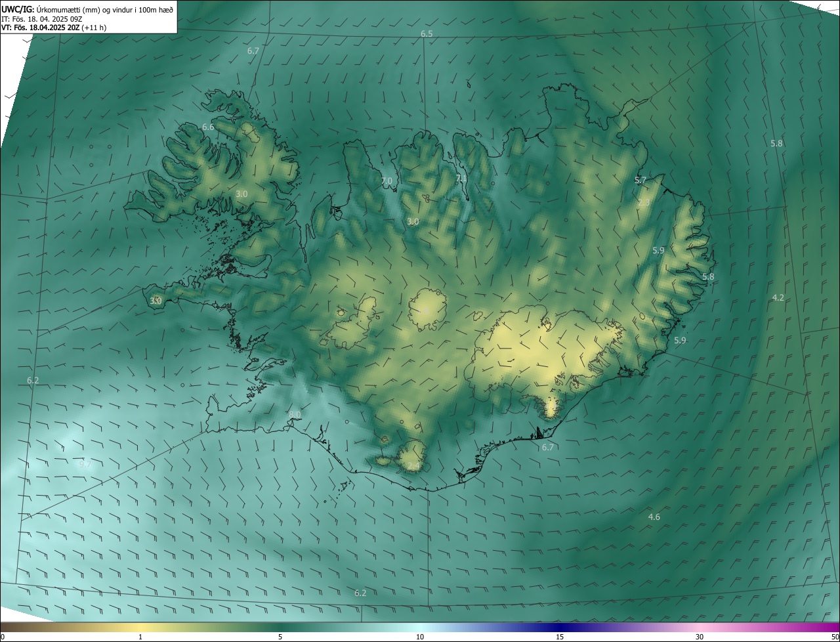
Task: Click the 6.5 value north of Iceland
Action: point(427,33)
